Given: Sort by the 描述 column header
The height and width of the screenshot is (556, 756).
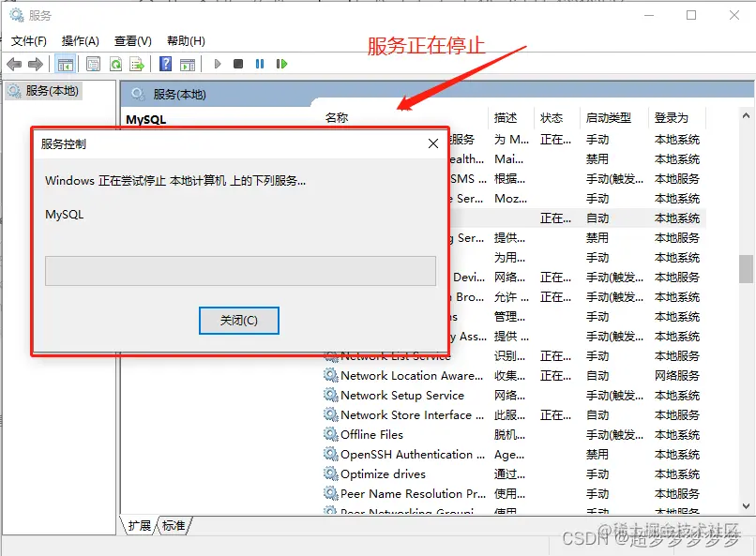Looking at the screenshot, I should 510,117.
